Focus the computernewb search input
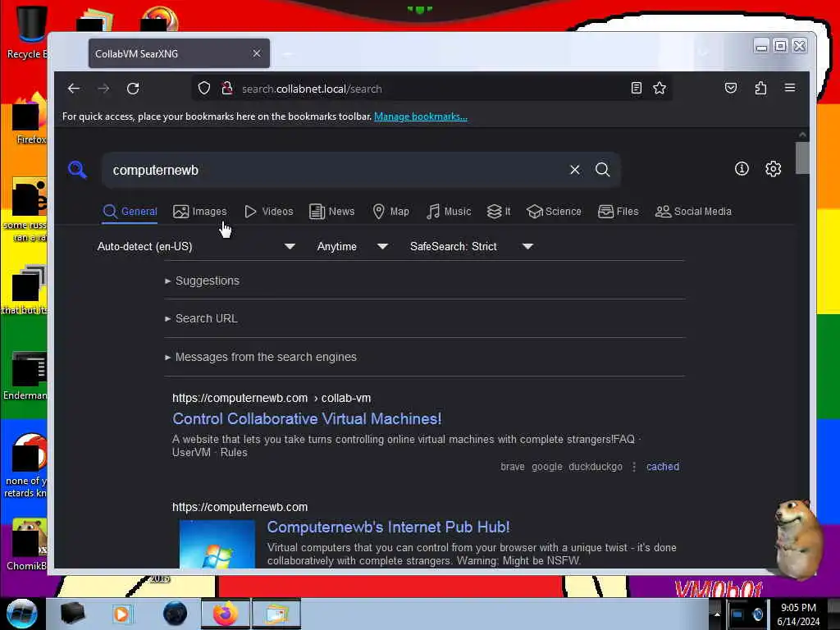840x630 pixels. [x=337, y=170]
